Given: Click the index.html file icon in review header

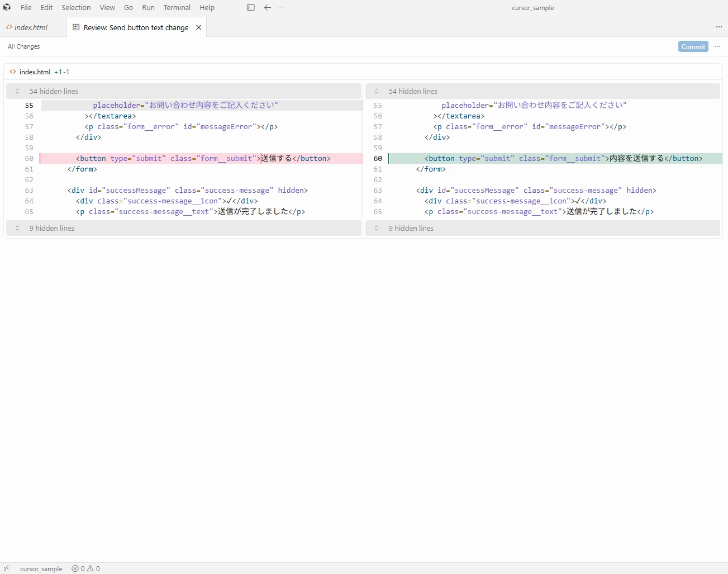Looking at the screenshot, I should (x=13, y=72).
